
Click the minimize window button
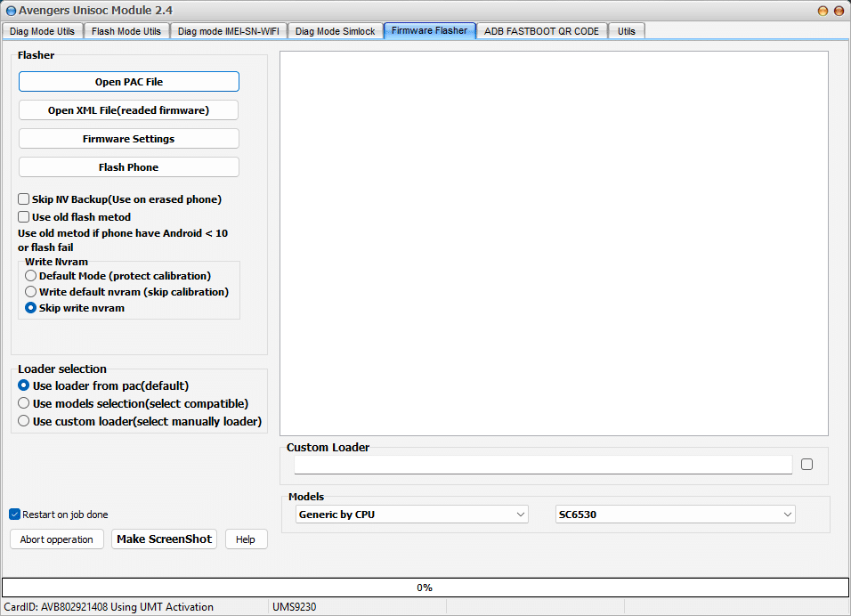(823, 11)
